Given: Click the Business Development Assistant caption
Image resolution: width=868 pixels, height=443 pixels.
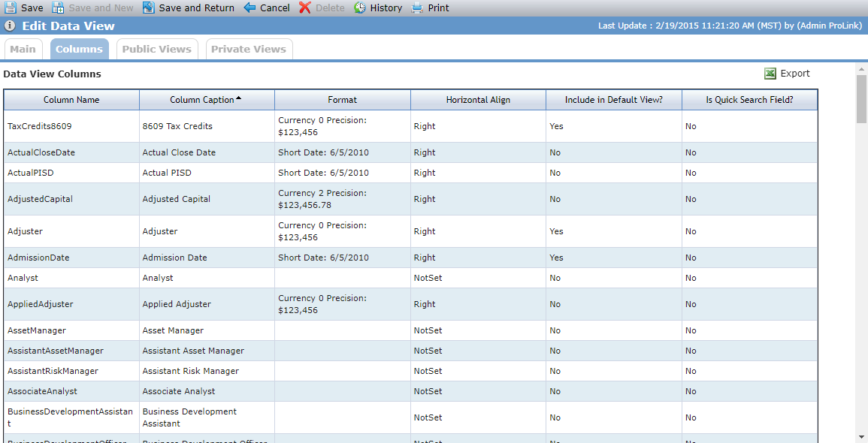Looking at the screenshot, I should tap(189, 417).
